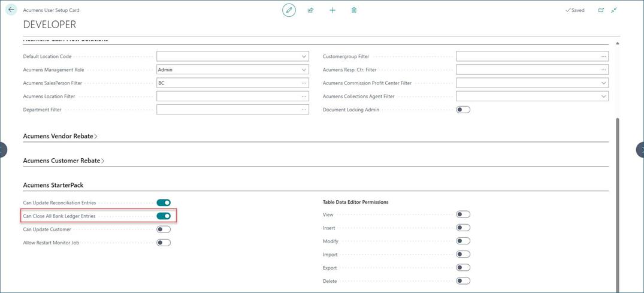Open Acumens Commission Profit Center Filter dropdown
644x293 pixels.
point(603,83)
